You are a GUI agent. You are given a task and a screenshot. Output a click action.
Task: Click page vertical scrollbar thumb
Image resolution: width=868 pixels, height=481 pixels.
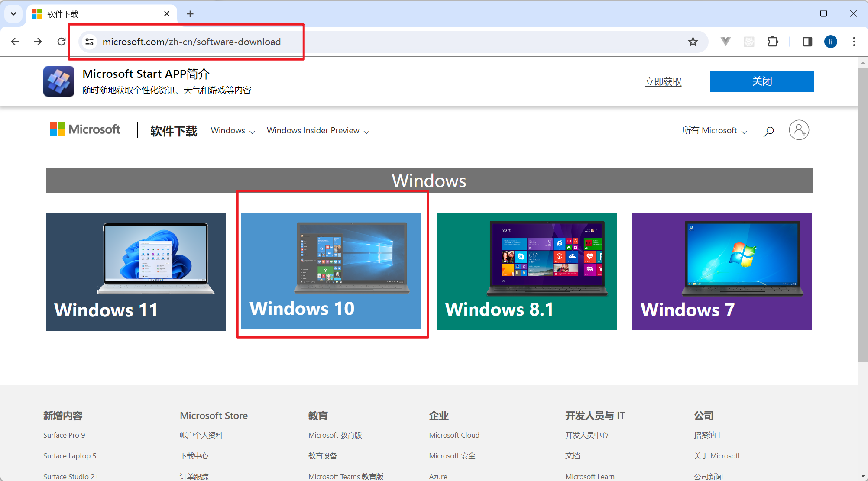(863, 214)
